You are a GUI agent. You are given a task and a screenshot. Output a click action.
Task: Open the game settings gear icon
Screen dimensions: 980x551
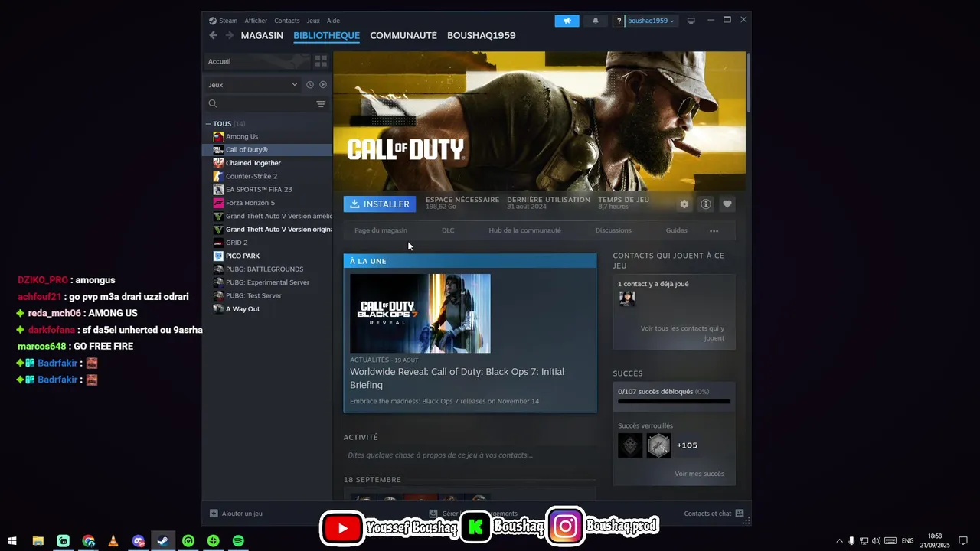(684, 204)
